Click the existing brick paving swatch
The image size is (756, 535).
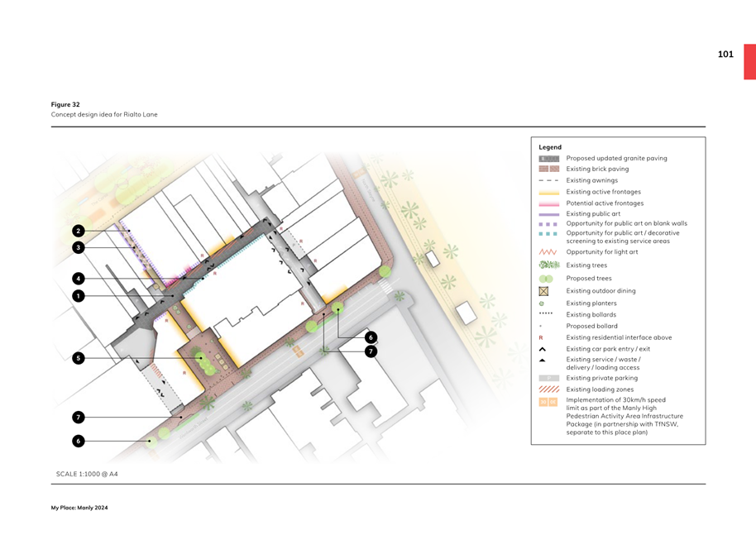pyautogui.click(x=548, y=169)
